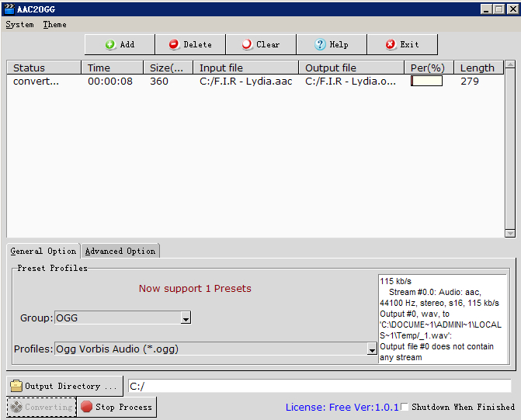
Task: Click the blue question mark Help icon
Action: [x=320, y=44]
